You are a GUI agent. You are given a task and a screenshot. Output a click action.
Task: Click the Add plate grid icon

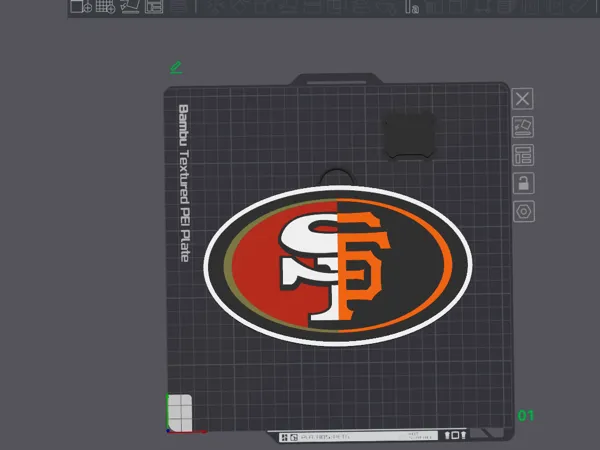[105, 7]
